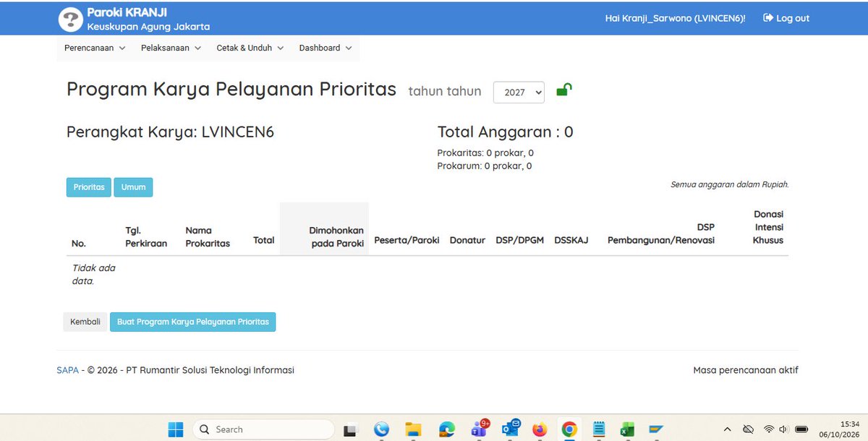This screenshot has width=868, height=441.
Task: Click Buat Program Karya Pelayanan Prioritas button
Action: tap(193, 322)
